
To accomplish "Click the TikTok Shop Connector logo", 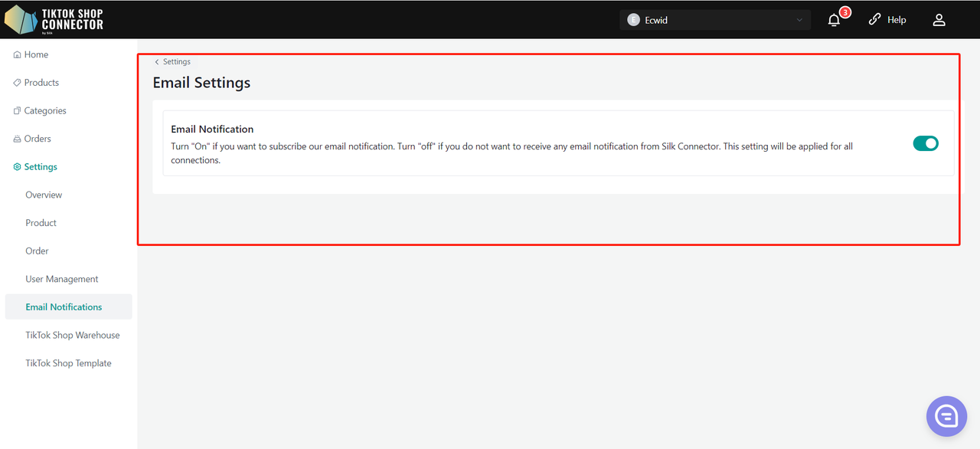I will (54, 19).
